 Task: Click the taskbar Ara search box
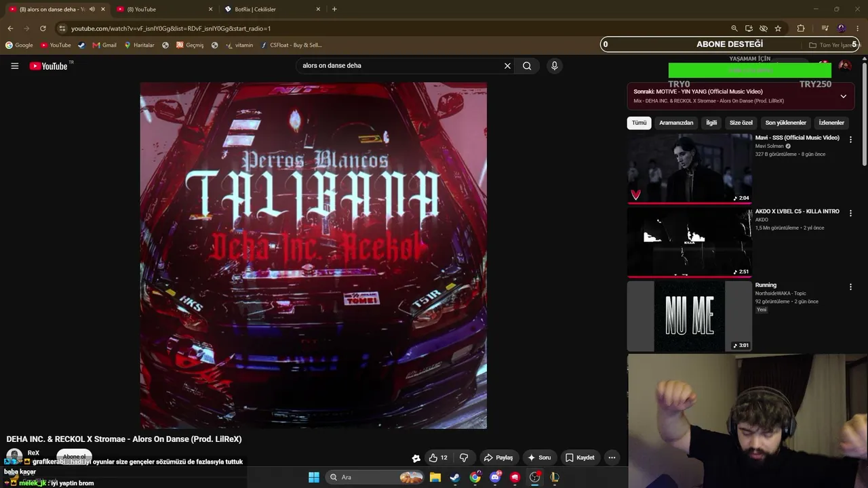(374, 477)
